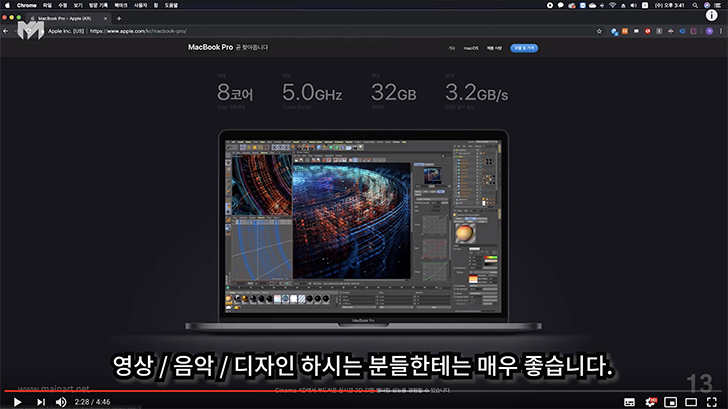
Task: Open Chrome's three-dot menu
Action: (x=721, y=31)
